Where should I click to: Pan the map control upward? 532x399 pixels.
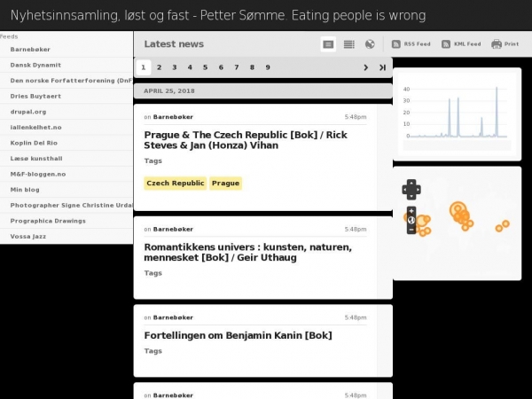click(411, 182)
